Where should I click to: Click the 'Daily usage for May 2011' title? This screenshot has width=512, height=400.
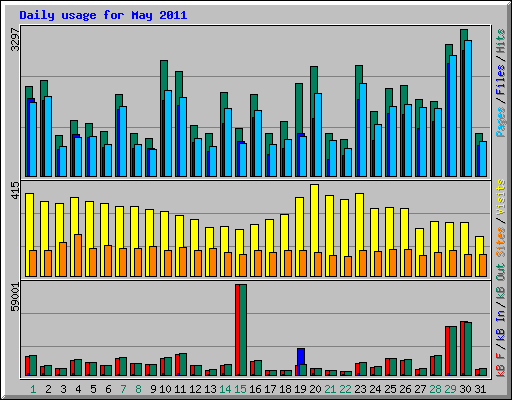coord(103,15)
